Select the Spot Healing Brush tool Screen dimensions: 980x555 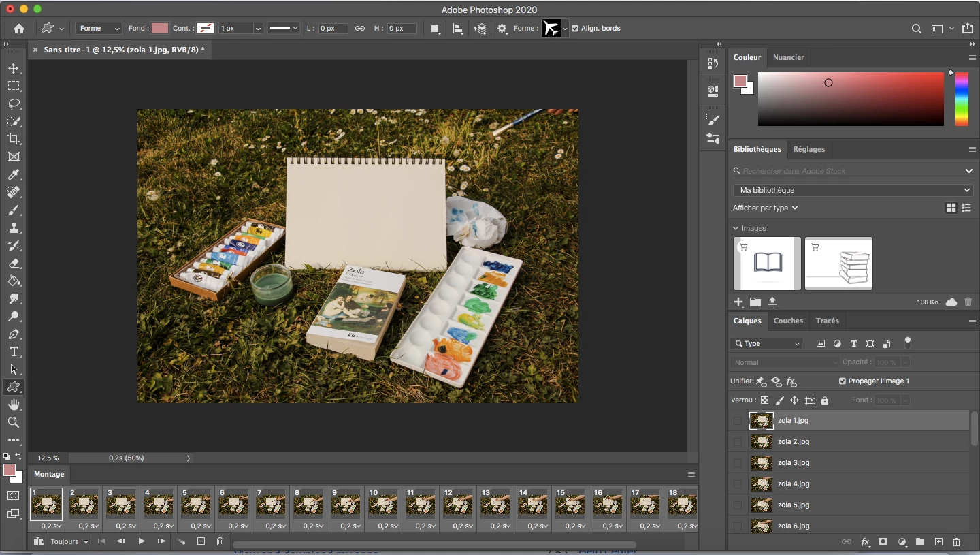[14, 192]
